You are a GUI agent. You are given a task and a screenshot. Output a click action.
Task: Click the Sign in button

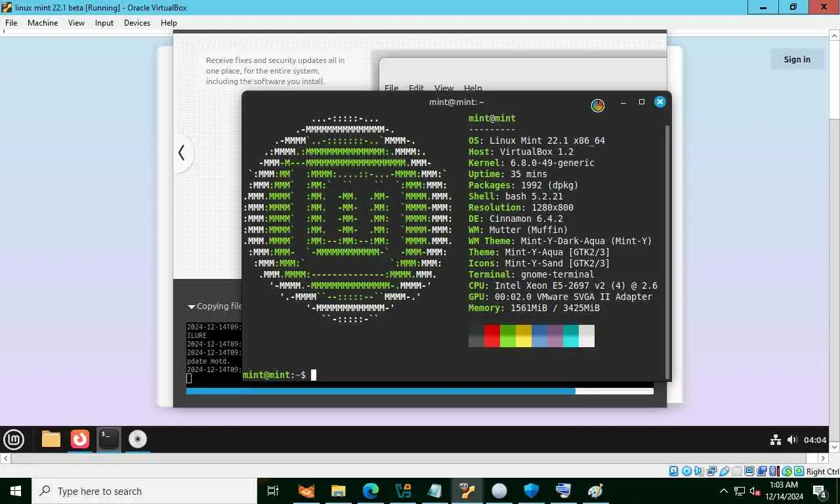797,59
